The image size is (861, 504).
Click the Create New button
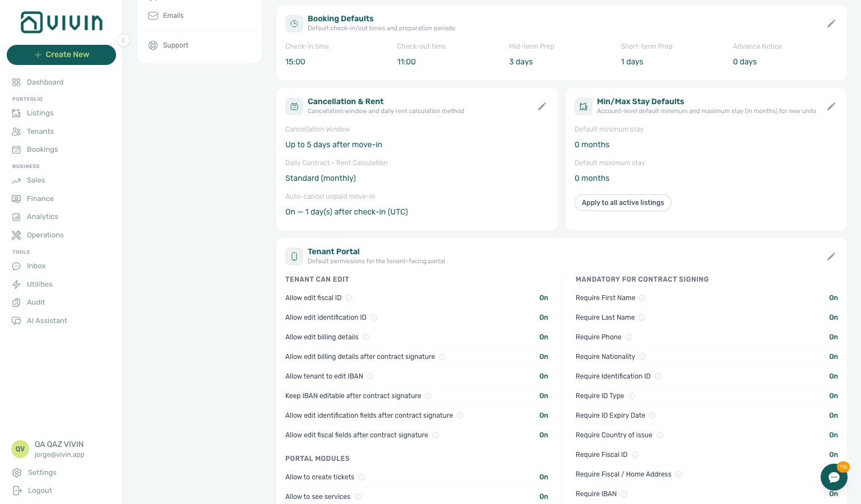pyautogui.click(x=61, y=54)
